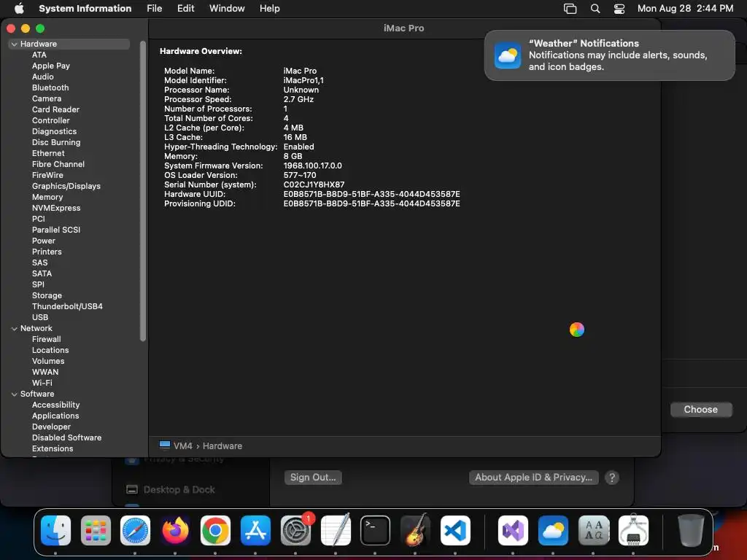
Task: Open Spotlight search in menu bar
Action: (595, 8)
